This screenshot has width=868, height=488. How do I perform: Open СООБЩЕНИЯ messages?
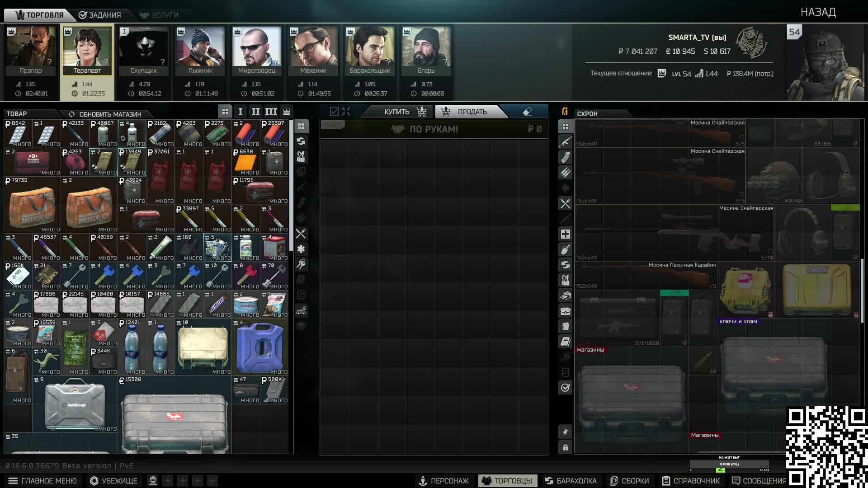click(x=759, y=481)
